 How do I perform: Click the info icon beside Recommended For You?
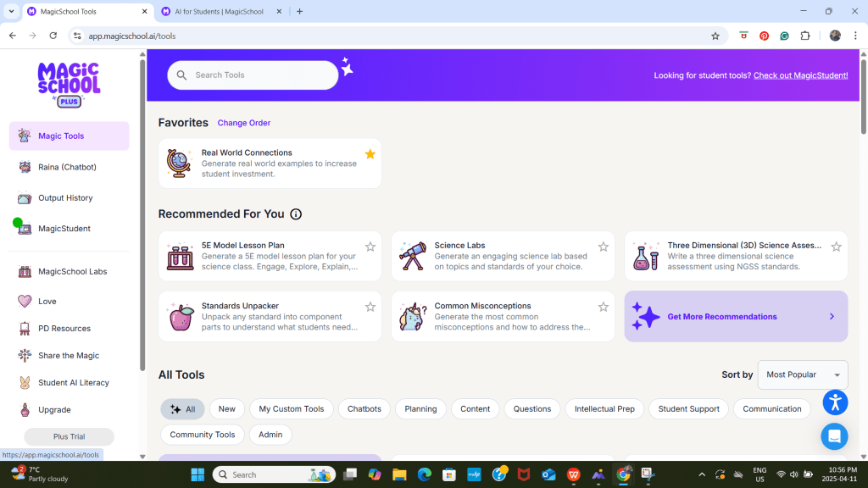click(x=296, y=214)
